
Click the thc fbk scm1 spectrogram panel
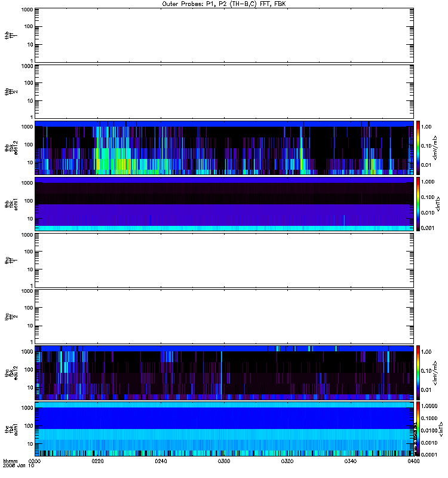pyautogui.click(x=225, y=429)
